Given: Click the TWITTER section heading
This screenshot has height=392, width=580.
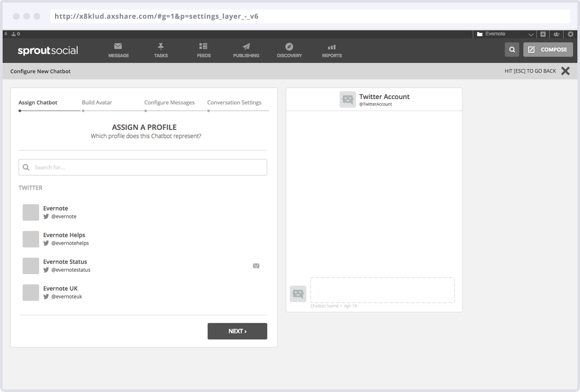Looking at the screenshot, I should point(30,188).
